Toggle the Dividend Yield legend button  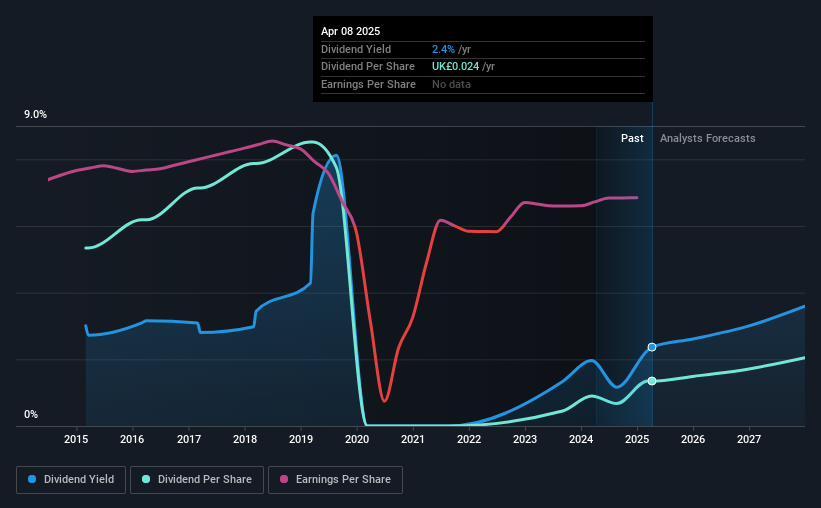pos(71,480)
